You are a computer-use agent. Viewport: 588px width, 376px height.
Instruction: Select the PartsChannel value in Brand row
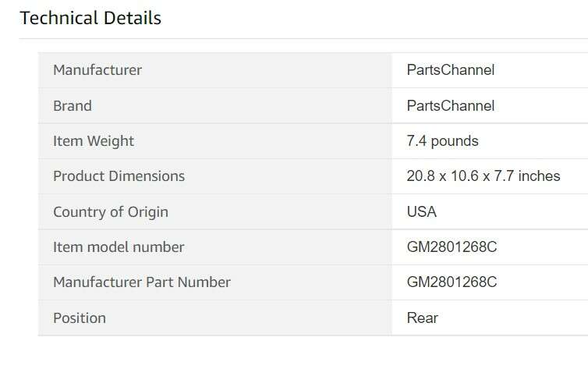click(451, 106)
